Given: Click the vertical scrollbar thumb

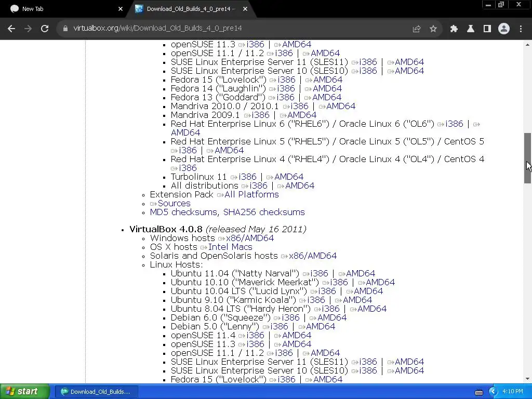Looking at the screenshot, I should click(x=528, y=158).
